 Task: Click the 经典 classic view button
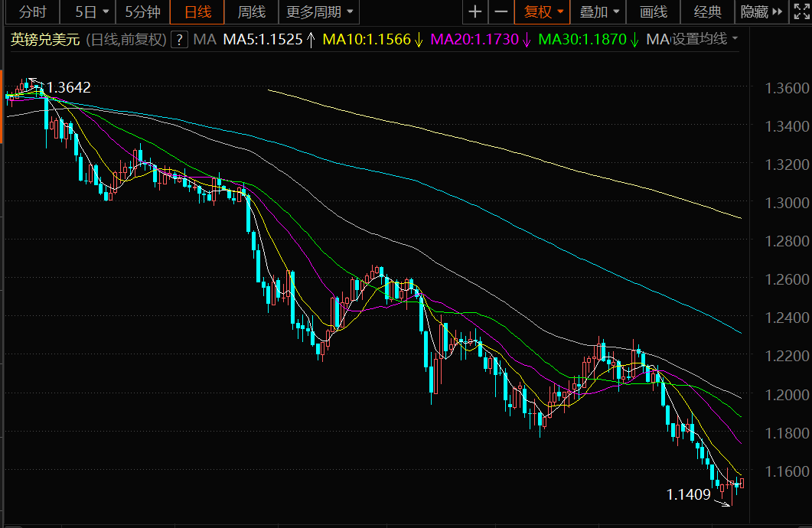point(707,12)
